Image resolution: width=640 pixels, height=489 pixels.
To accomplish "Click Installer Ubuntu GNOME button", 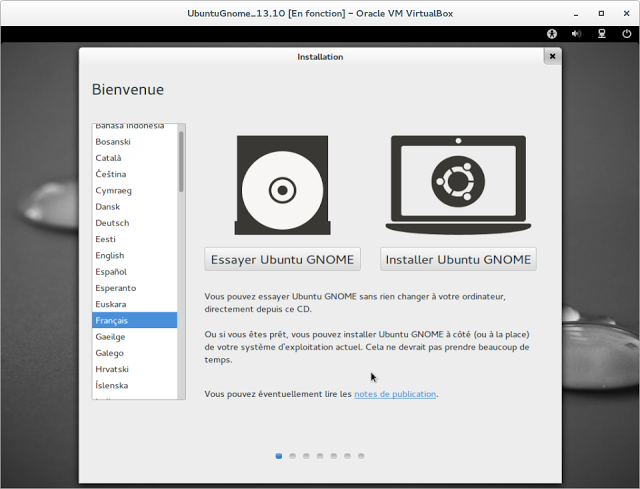I will click(x=458, y=259).
